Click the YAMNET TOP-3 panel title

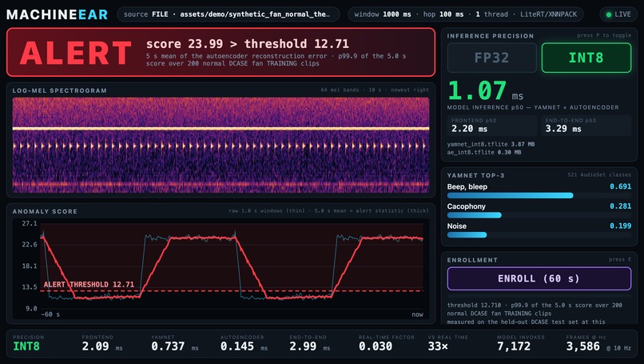point(475,176)
